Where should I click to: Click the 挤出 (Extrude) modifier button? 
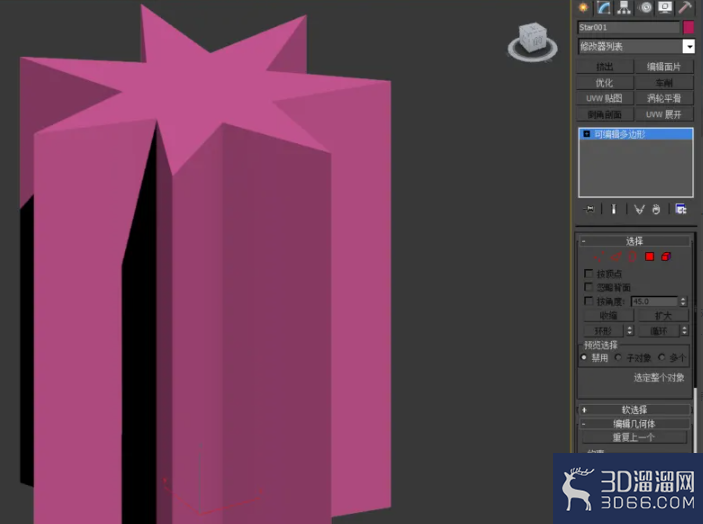pyautogui.click(x=604, y=67)
